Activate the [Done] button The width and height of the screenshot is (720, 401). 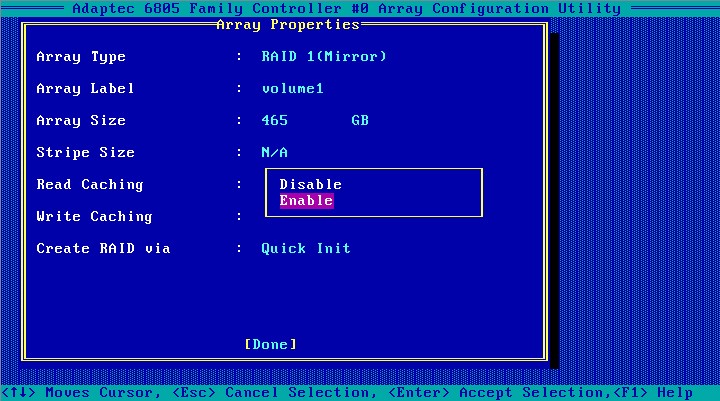click(270, 344)
